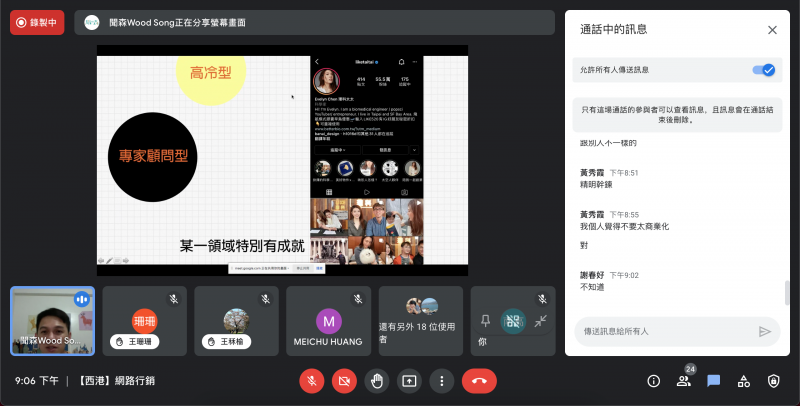Toggle the chat panel icon
This screenshot has height=406, width=800.
714,381
